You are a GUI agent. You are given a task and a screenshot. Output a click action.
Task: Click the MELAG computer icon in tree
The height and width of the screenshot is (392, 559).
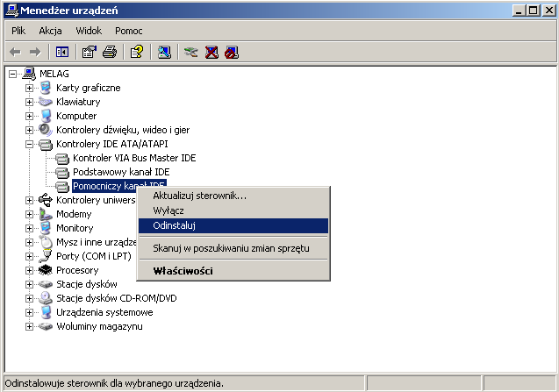(29, 74)
